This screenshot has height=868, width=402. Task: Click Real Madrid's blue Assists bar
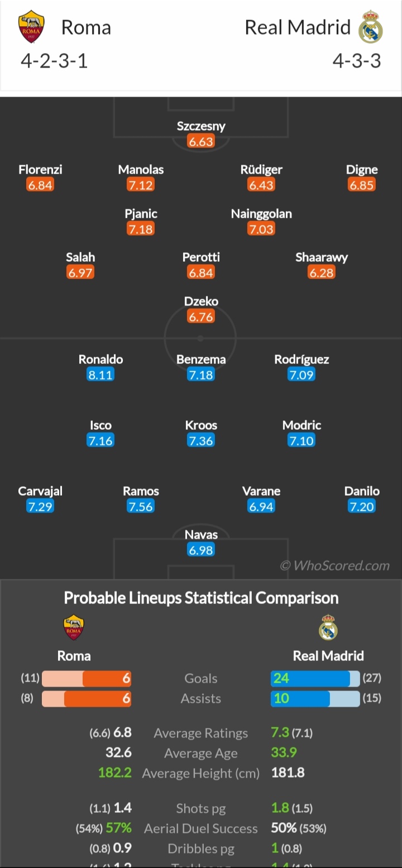(x=300, y=698)
